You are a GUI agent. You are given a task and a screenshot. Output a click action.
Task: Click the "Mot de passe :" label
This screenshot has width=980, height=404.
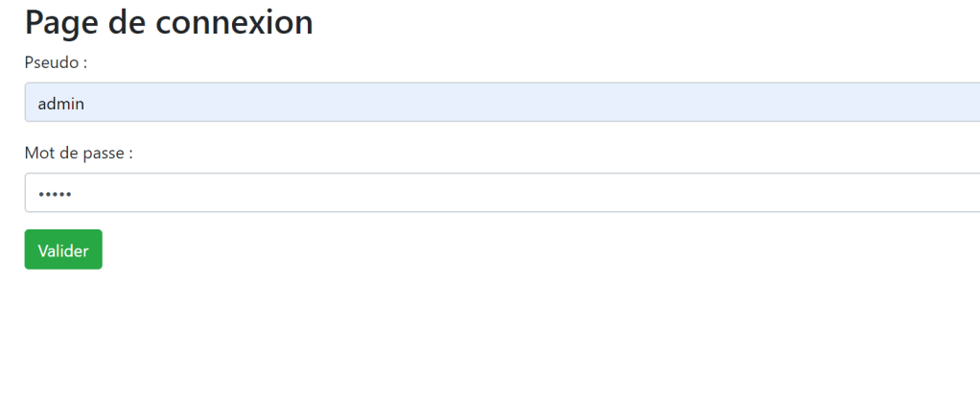click(x=79, y=154)
